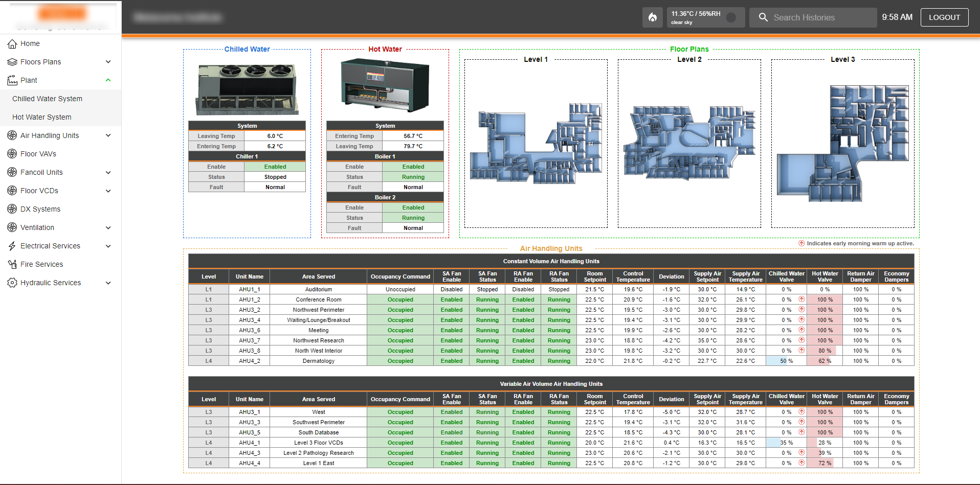The width and height of the screenshot is (980, 485).
Task: Expand the Fancoil Units chevron
Action: coord(108,172)
